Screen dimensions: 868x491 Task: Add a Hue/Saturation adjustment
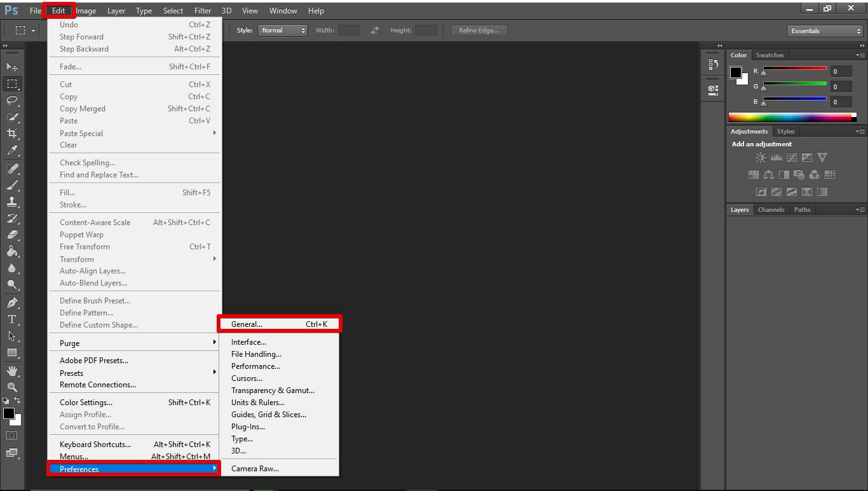tap(753, 175)
